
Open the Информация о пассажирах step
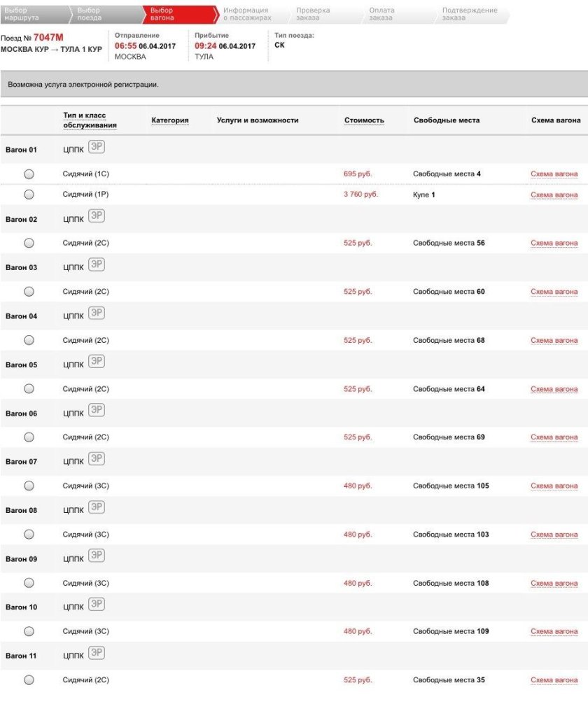pos(246,14)
